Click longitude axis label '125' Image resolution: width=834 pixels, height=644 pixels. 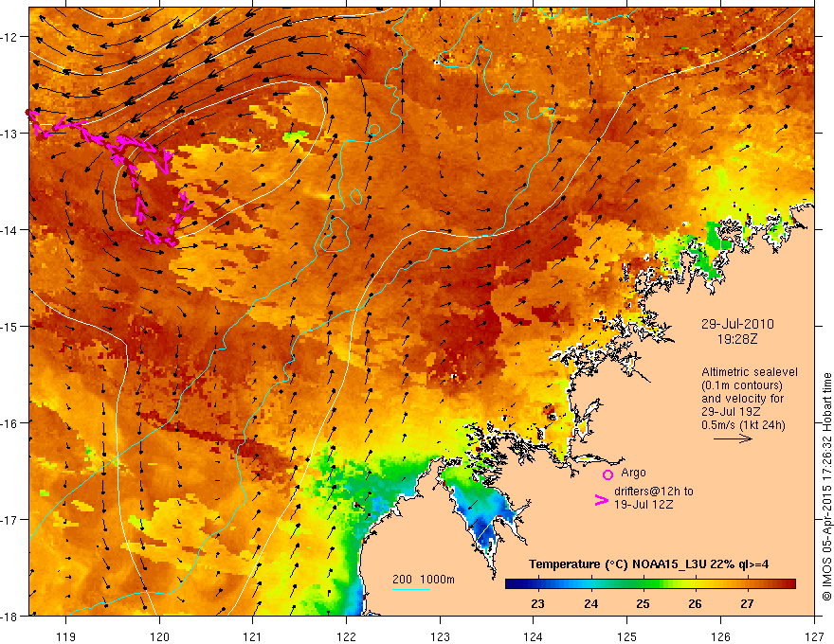[627, 636]
